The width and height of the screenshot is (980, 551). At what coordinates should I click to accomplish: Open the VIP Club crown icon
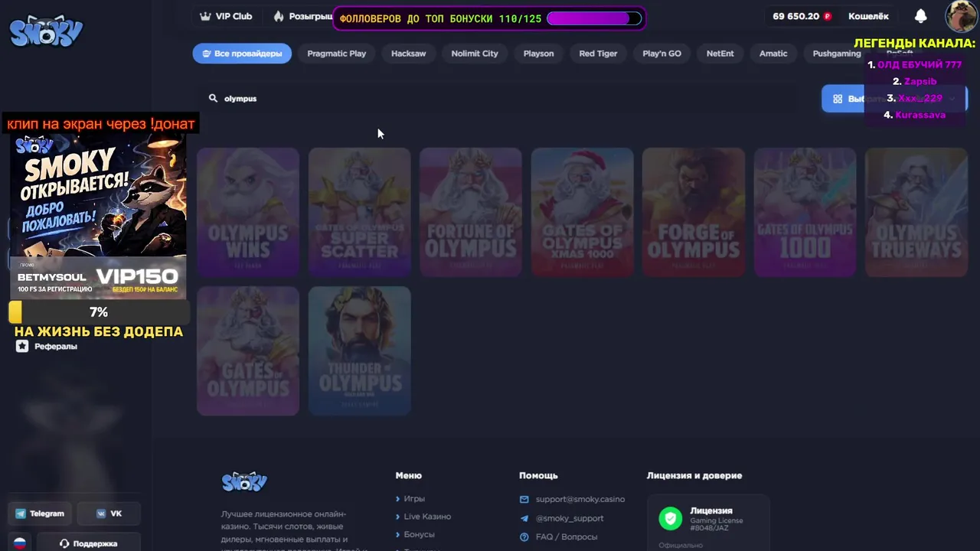[x=205, y=16]
